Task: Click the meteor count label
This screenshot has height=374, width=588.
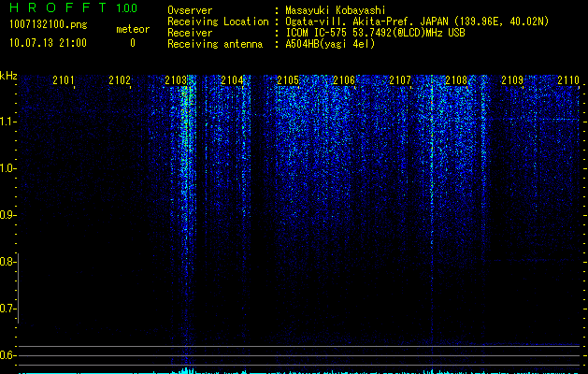Action: click(x=133, y=29)
